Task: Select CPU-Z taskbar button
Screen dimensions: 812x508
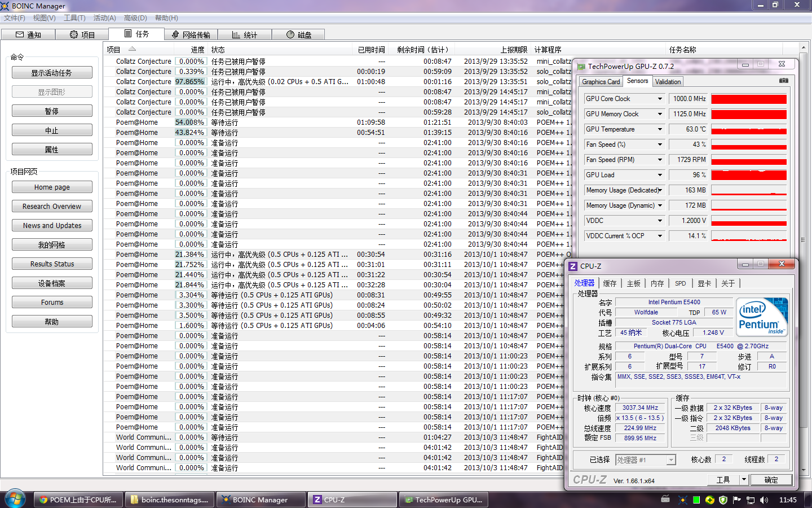Action: click(352, 500)
